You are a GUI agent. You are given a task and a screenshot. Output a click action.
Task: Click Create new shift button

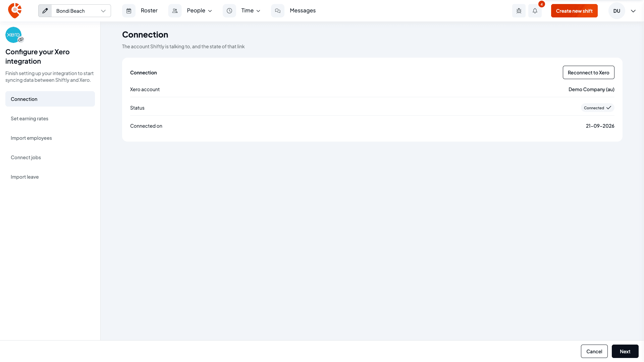click(x=574, y=11)
